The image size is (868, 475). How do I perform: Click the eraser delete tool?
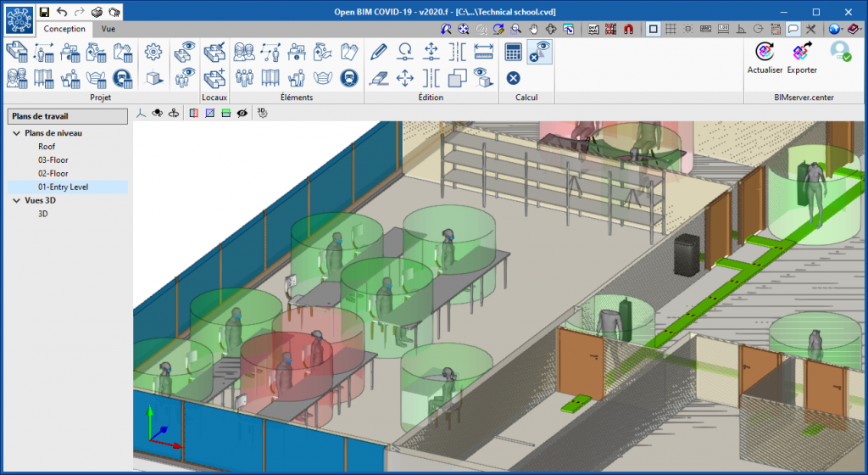(379, 79)
